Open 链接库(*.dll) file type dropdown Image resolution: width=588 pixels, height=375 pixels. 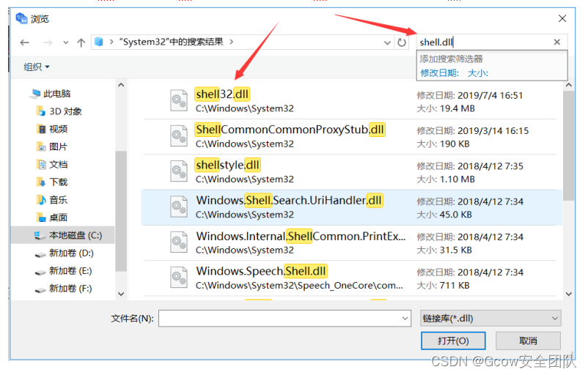(490, 319)
